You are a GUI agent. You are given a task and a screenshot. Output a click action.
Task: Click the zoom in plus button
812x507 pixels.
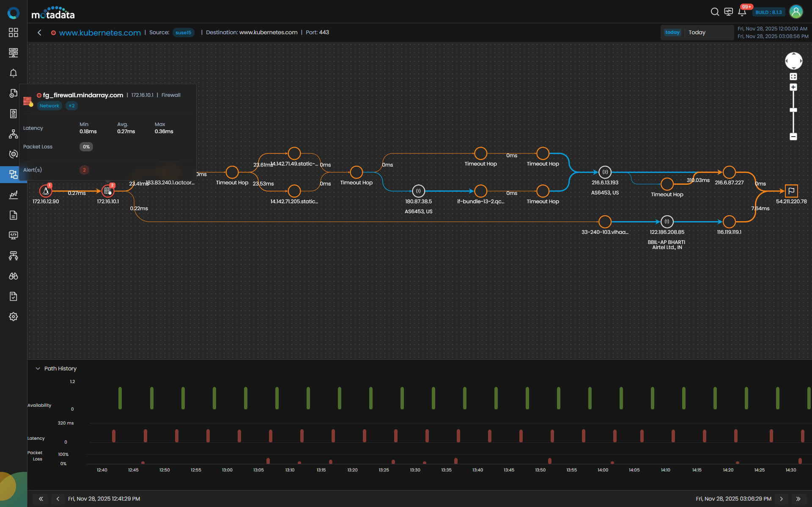pyautogui.click(x=793, y=87)
